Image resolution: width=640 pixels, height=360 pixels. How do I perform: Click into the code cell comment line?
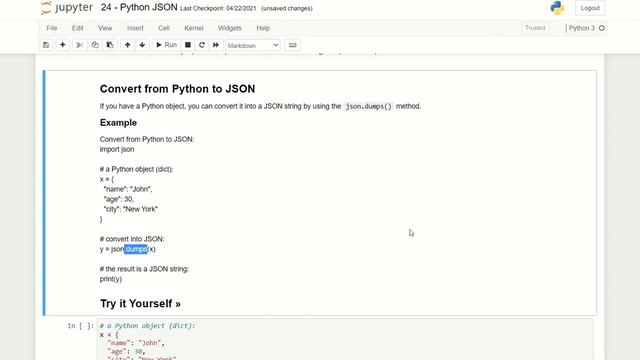click(147, 326)
